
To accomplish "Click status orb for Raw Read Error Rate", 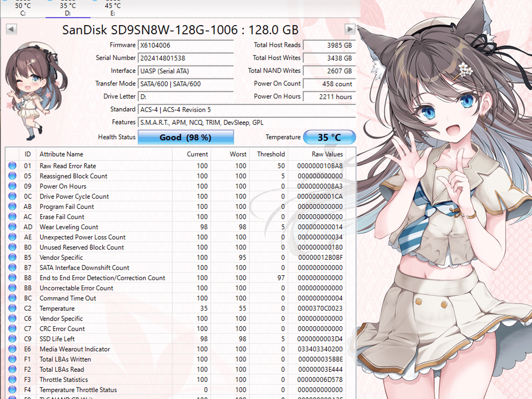I will (12, 166).
